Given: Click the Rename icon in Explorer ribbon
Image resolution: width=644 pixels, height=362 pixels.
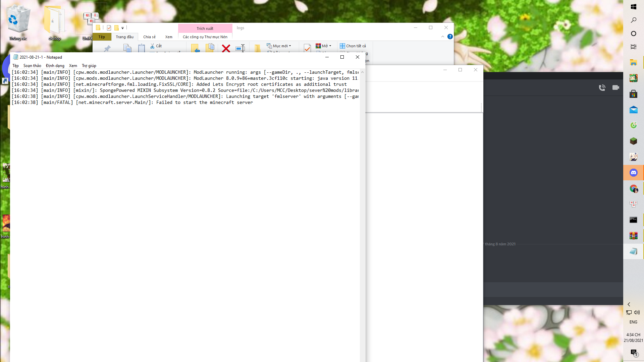Looking at the screenshot, I should (x=240, y=48).
